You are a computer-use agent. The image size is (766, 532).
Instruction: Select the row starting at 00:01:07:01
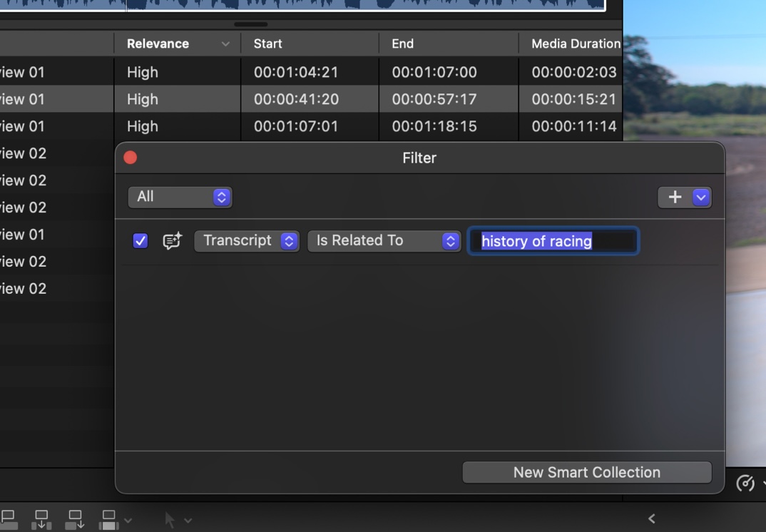296,126
